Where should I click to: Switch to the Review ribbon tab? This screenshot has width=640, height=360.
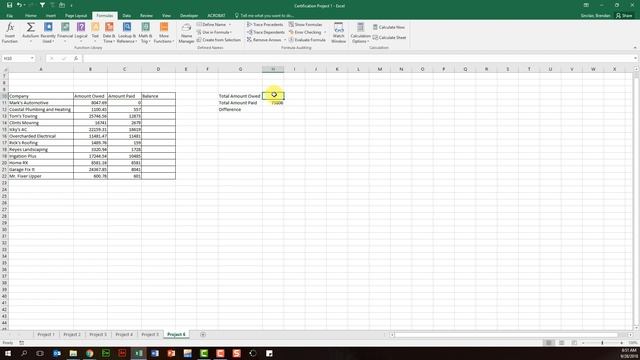click(x=146, y=16)
